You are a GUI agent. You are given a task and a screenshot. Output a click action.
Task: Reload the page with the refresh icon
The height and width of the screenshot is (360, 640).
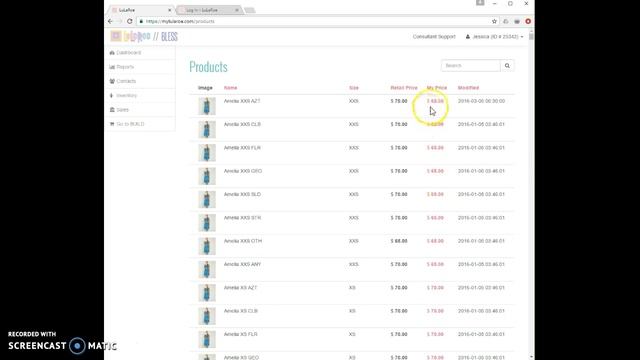point(130,21)
